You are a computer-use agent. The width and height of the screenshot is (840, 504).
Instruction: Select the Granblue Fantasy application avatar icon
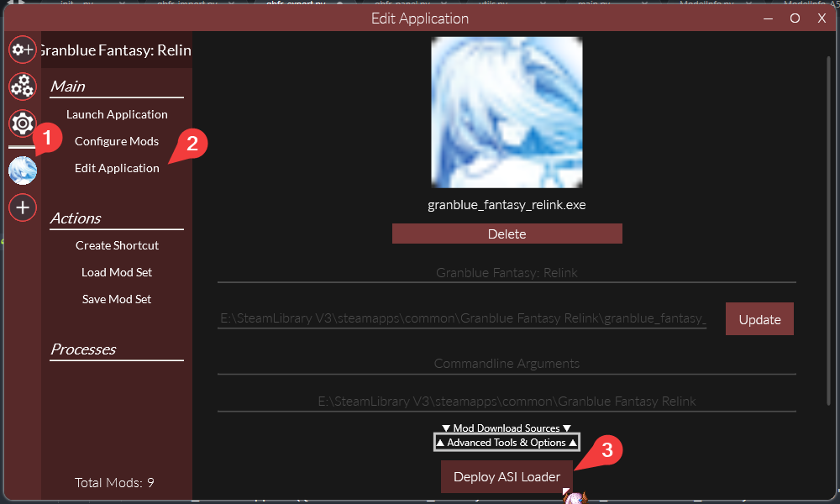(x=23, y=171)
